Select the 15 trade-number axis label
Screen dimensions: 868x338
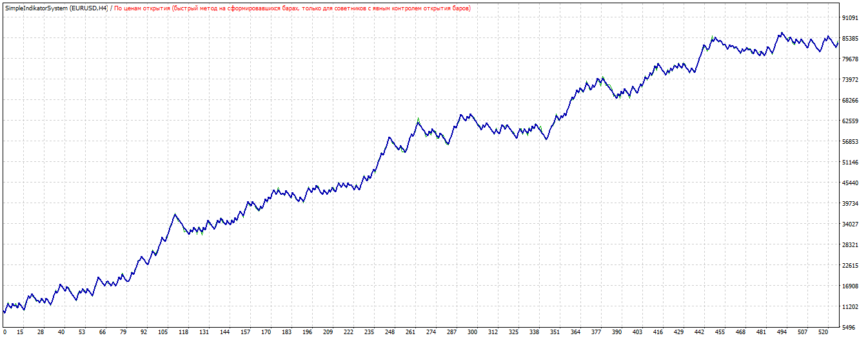click(x=20, y=332)
